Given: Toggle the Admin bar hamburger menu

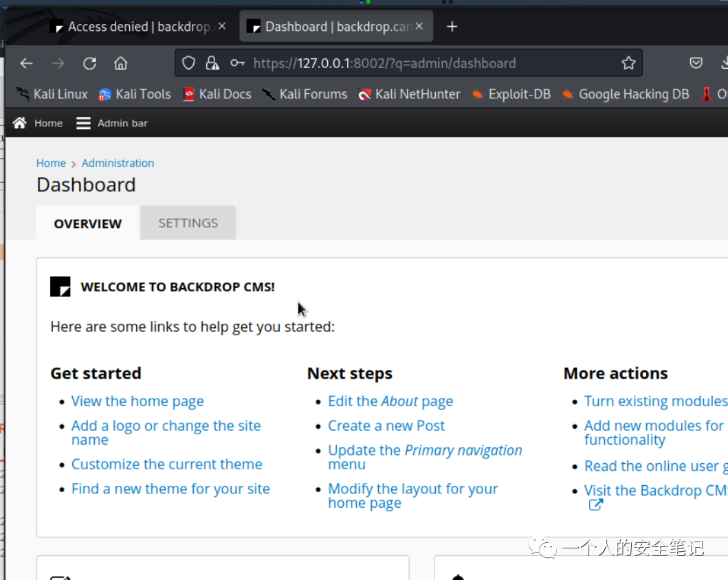Looking at the screenshot, I should click(x=83, y=123).
